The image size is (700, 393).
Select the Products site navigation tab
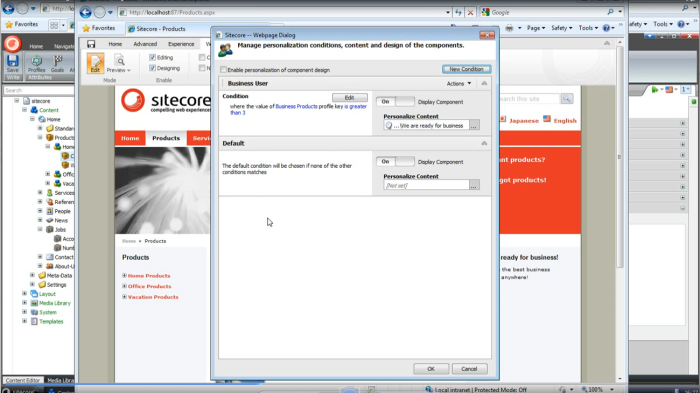point(166,138)
